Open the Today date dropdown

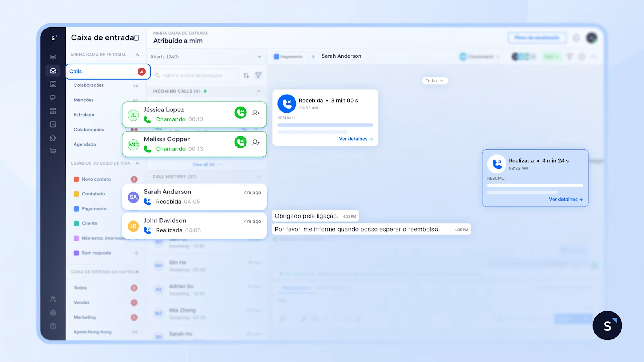click(x=435, y=81)
